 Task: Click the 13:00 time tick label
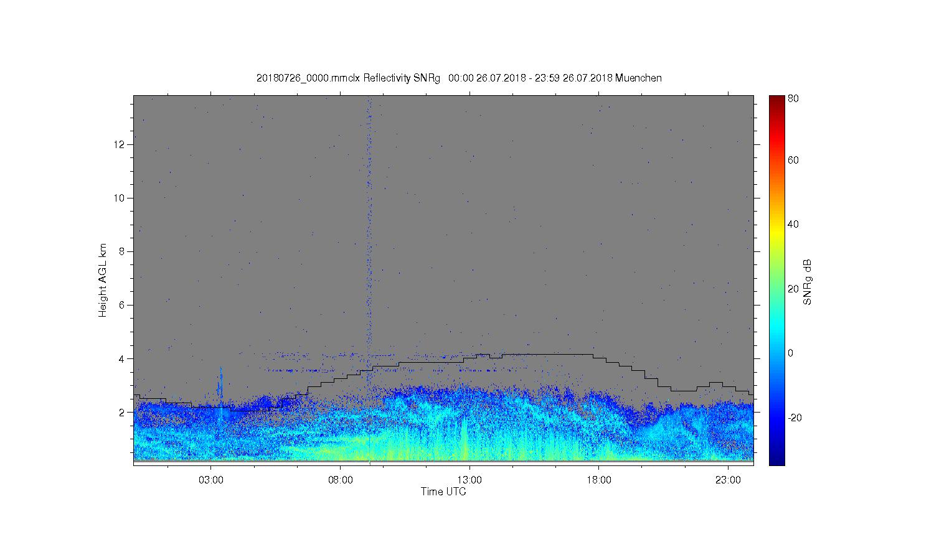pyautogui.click(x=469, y=480)
